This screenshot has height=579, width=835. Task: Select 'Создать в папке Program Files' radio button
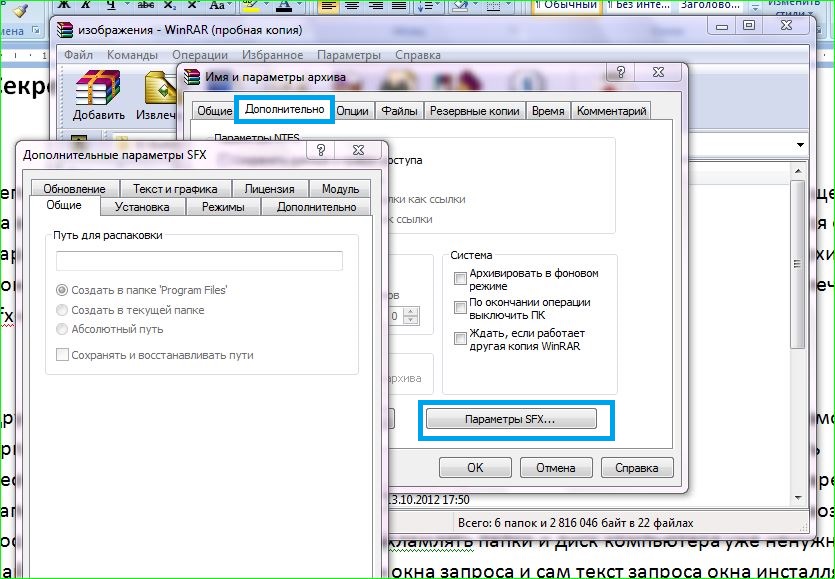[x=62, y=290]
